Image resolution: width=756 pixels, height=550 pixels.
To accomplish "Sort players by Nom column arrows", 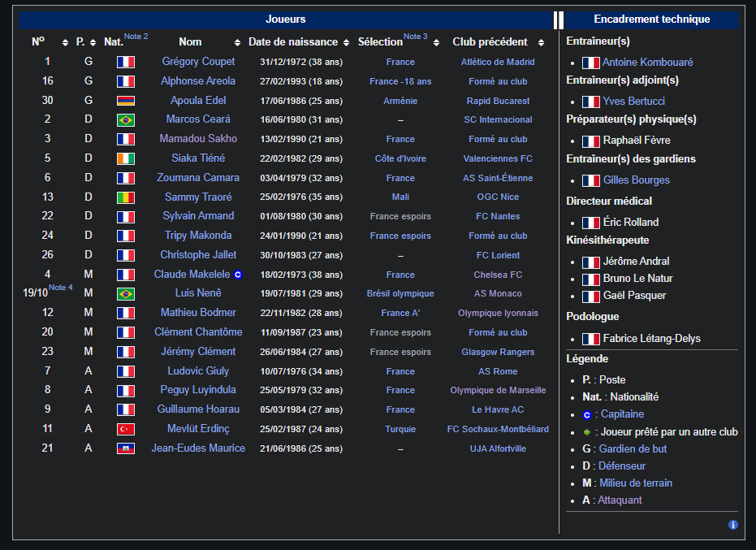I will point(237,43).
